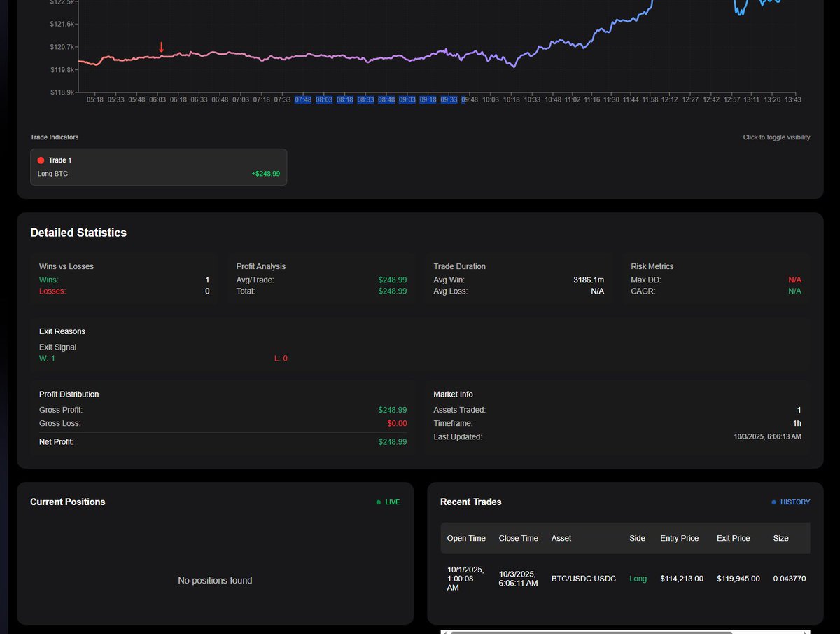Screen dimensions: 840x634
Task: Click the 0.043770 size value
Action: (790, 579)
